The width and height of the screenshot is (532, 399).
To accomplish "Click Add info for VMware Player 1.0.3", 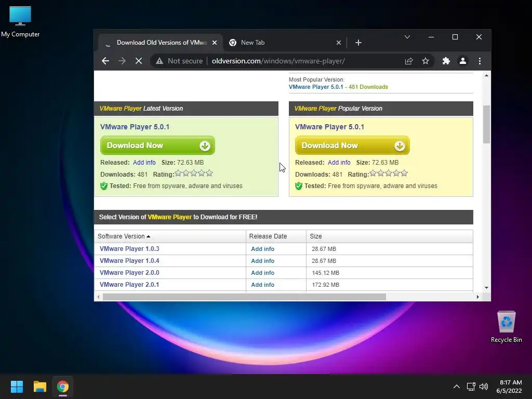I will pyautogui.click(x=262, y=249).
